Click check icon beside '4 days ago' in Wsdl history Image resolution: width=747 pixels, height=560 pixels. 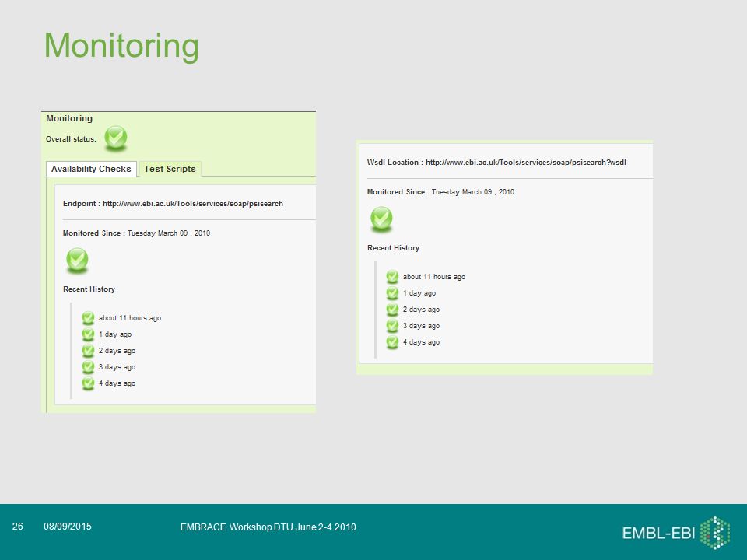[392, 342]
